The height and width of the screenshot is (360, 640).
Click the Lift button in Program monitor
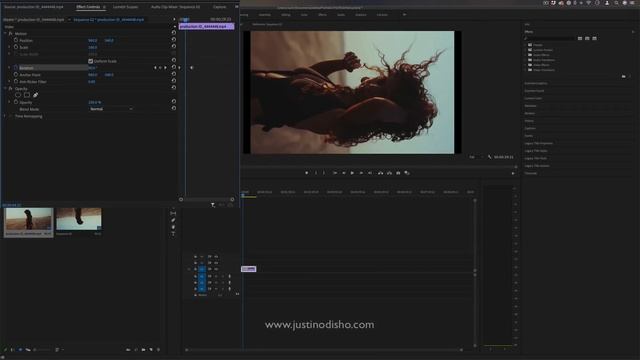coord(380,173)
